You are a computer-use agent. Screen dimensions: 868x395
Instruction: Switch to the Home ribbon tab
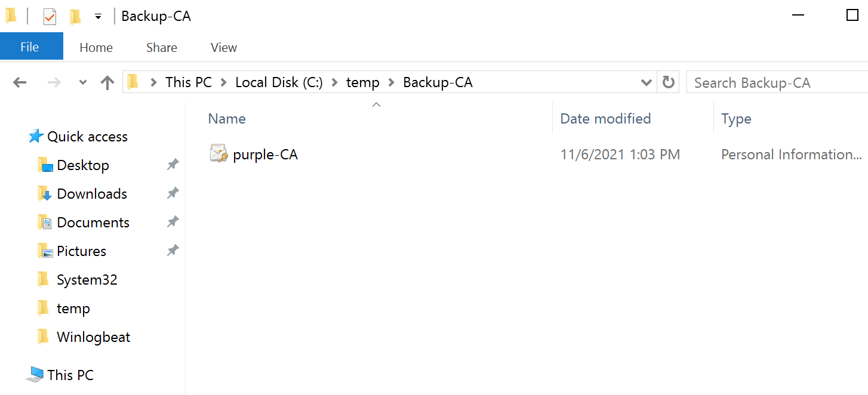pos(96,48)
